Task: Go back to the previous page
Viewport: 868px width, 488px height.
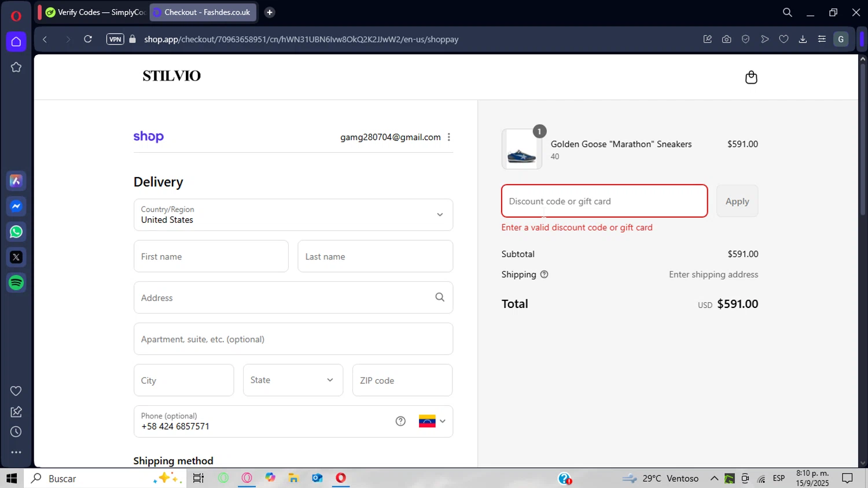Action: point(45,39)
